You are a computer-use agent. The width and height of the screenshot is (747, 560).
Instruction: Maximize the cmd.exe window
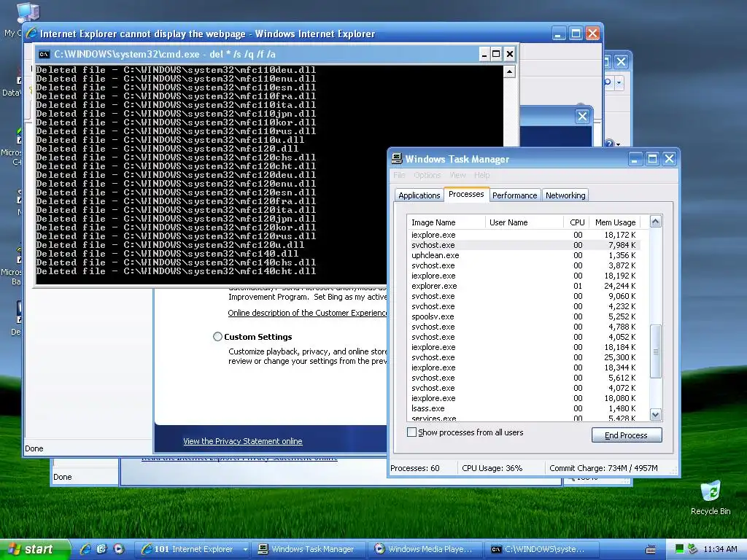coord(496,54)
